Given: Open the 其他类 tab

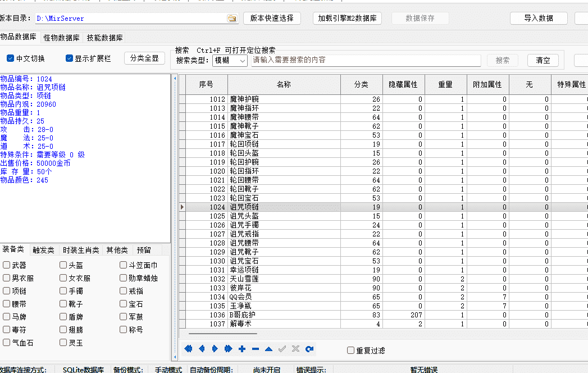Looking at the screenshot, I should pyautogui.click(x=117, y=250).
